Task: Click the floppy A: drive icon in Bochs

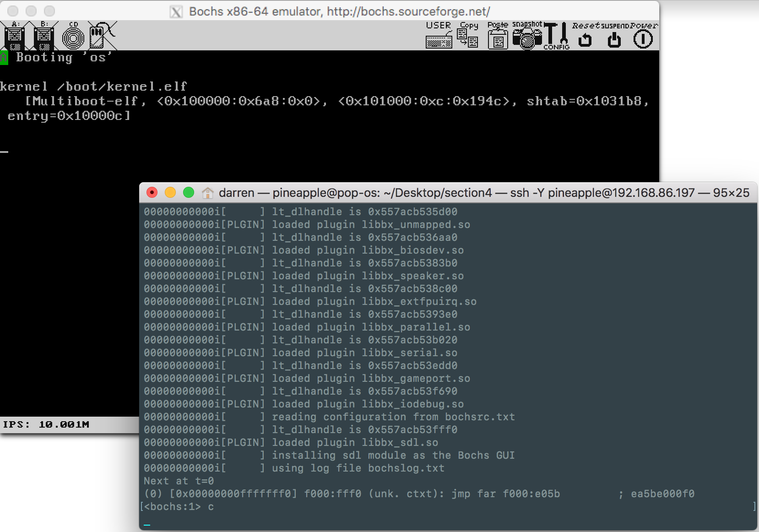Action: 15,36
